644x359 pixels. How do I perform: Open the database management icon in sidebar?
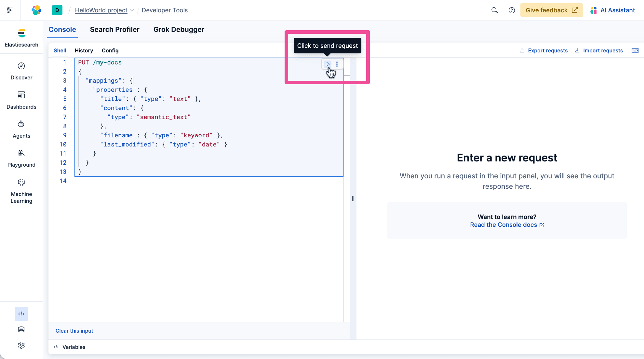[x=21, y=329]
